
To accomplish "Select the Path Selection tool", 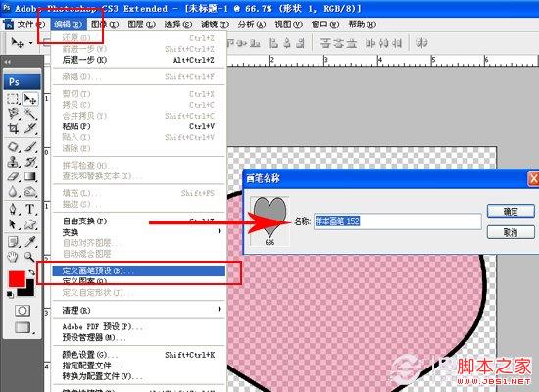I will 13,224.
